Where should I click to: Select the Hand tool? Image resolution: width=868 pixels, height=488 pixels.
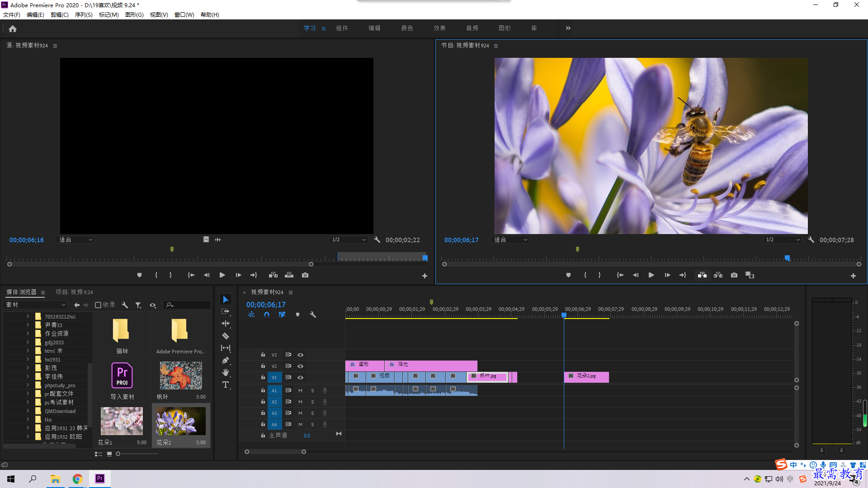point(226,372)
